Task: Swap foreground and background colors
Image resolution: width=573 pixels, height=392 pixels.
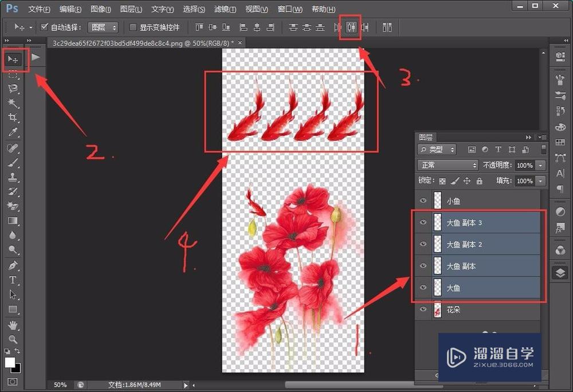Action: click(x=17, y=351)
